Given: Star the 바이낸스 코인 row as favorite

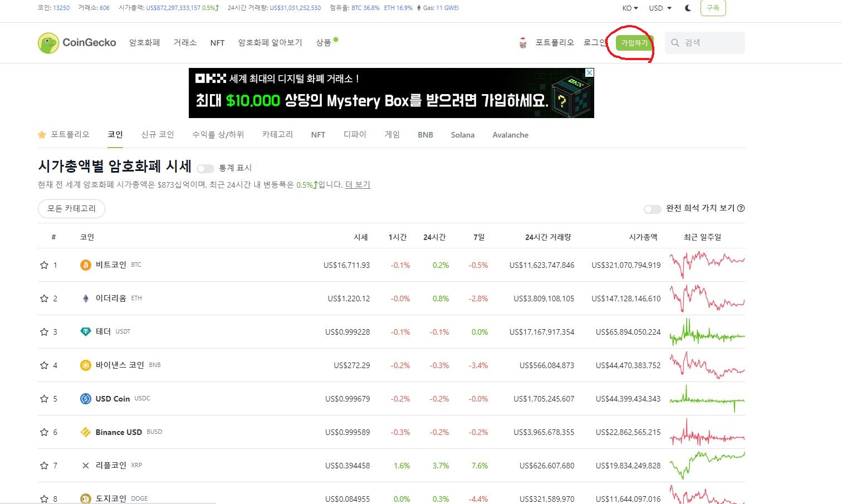Looking at the screenshot, I should tap(44, 365).
